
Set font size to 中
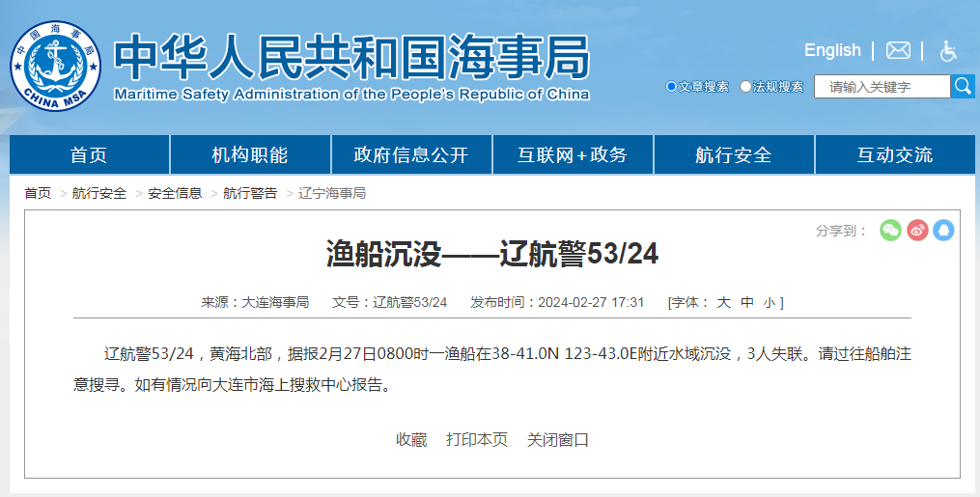[x=747, y=302]
